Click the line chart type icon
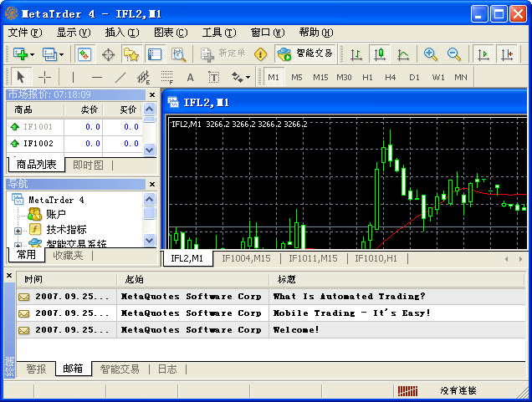Viewport: 532px width, 402px height. point(403,54)
